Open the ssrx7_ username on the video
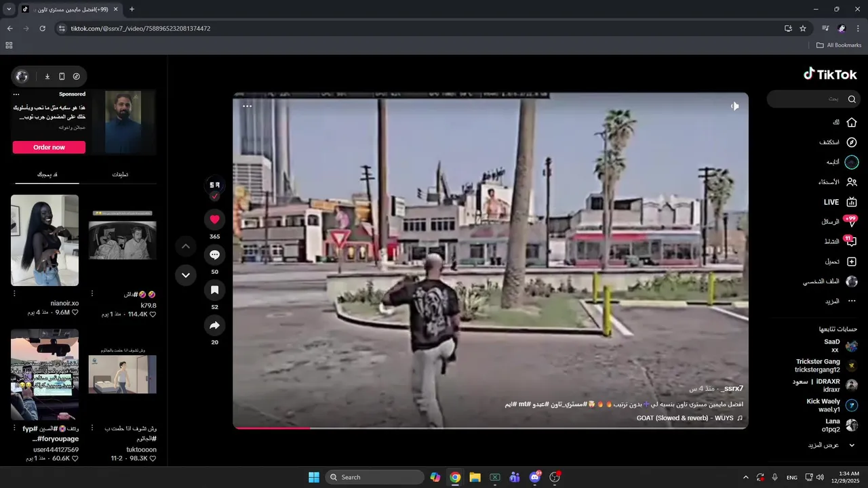868x488 pixels. pyautogui.click(x=733, y=388)
